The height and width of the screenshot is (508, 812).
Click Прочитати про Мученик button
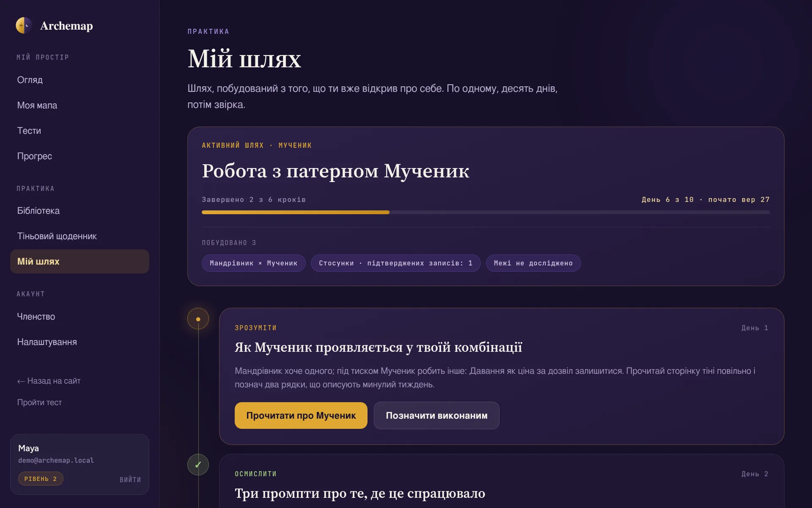301,415
